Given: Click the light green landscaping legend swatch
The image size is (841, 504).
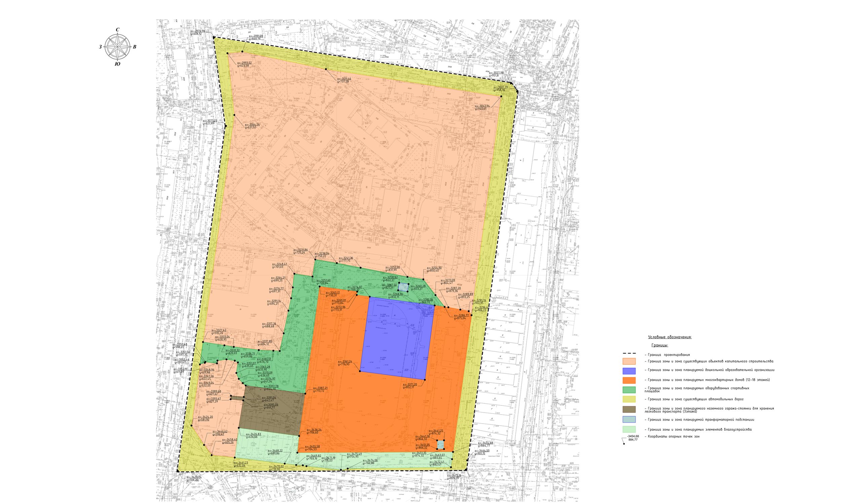Looking at the screenshot, I should point(629,429).
